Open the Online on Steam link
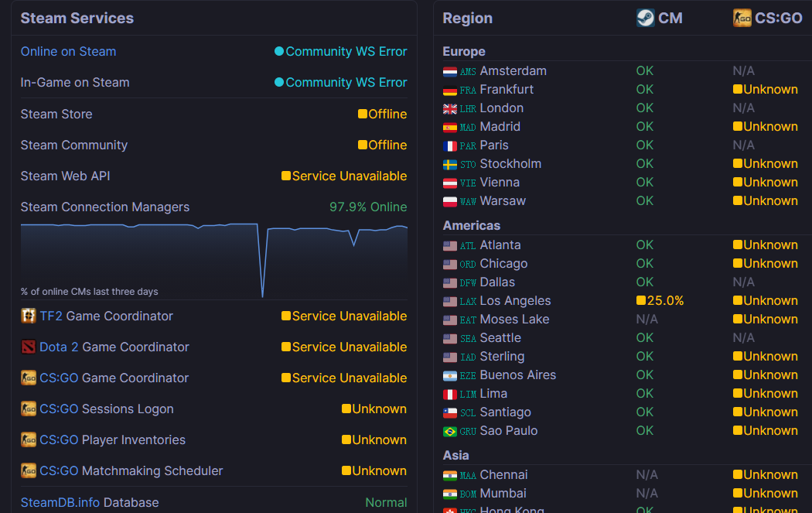This screenshot has height=513, width=812. coord(68,52)
